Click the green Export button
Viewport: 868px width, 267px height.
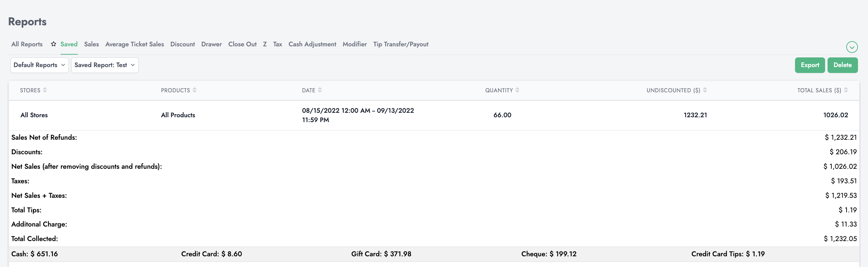coord(810,65)
